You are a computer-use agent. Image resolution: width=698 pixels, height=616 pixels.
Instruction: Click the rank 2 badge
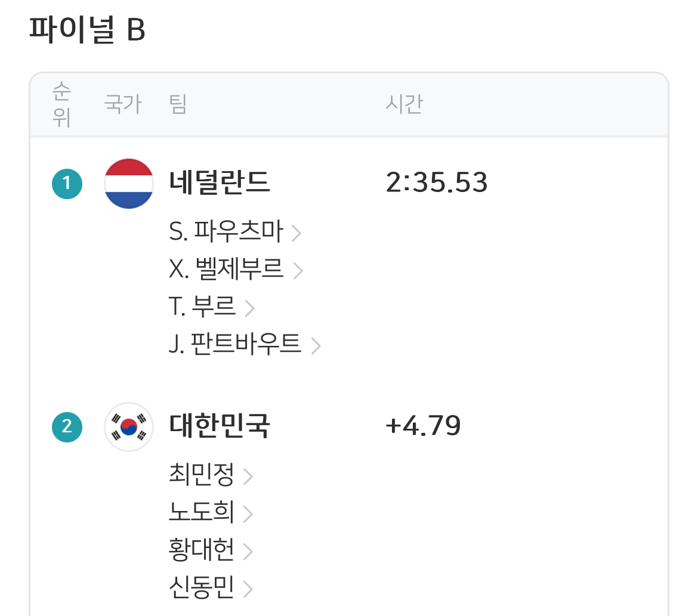point(67,426)
